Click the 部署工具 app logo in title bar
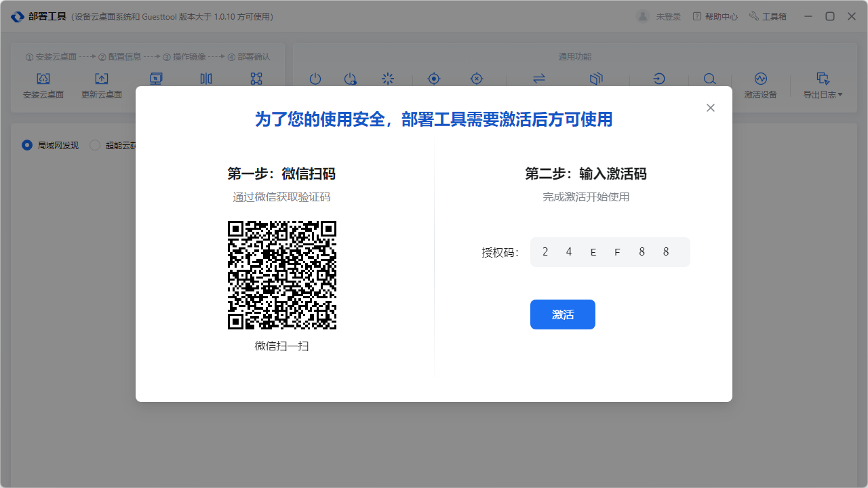 [18, 16]
